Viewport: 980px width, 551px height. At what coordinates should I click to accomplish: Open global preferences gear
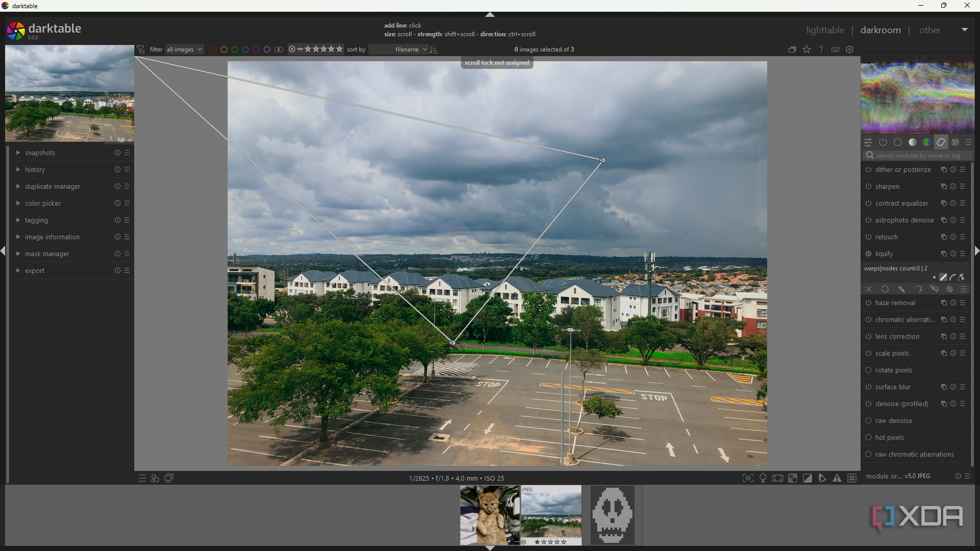(850, 49)
